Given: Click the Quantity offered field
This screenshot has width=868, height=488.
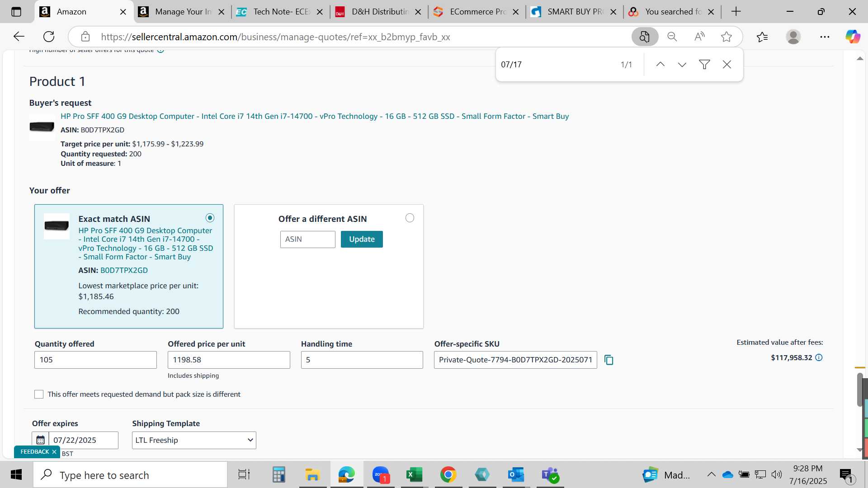Looking at the screenshot, I should (95, 360).
